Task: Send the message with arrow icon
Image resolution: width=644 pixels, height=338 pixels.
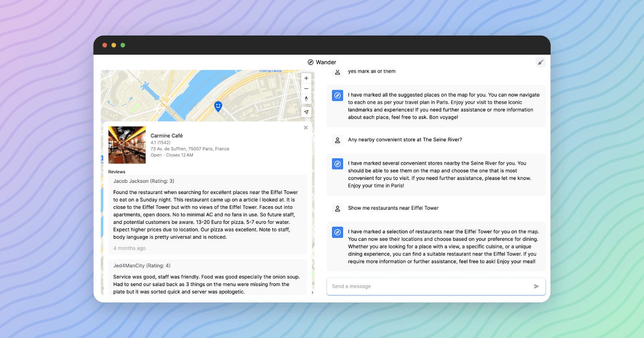Action: pos(536,286)
